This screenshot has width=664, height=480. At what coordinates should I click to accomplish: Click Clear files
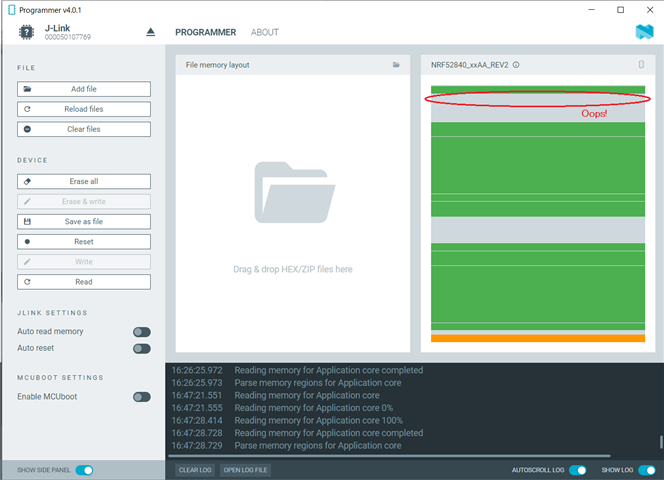click(84, 129)
